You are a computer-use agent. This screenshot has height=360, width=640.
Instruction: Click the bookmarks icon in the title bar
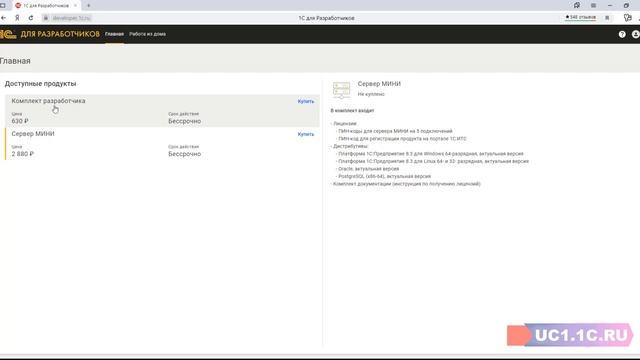click(x=577, y=5)
